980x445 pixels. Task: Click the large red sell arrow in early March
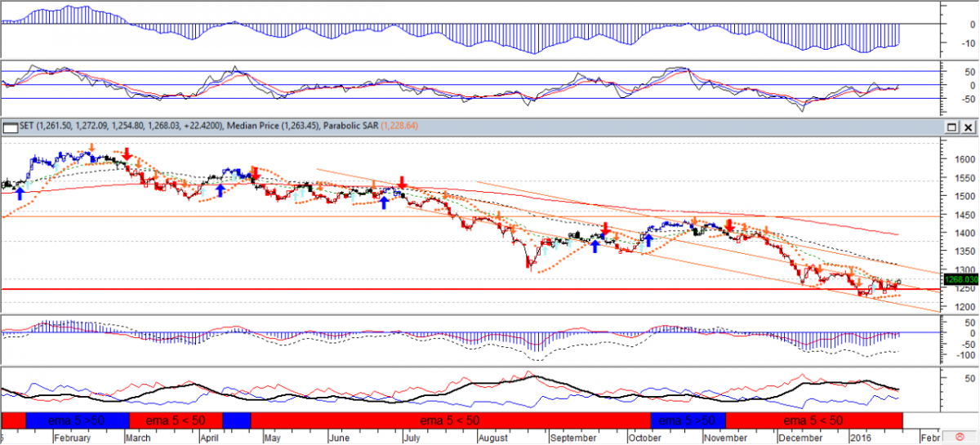coord(128,154)
